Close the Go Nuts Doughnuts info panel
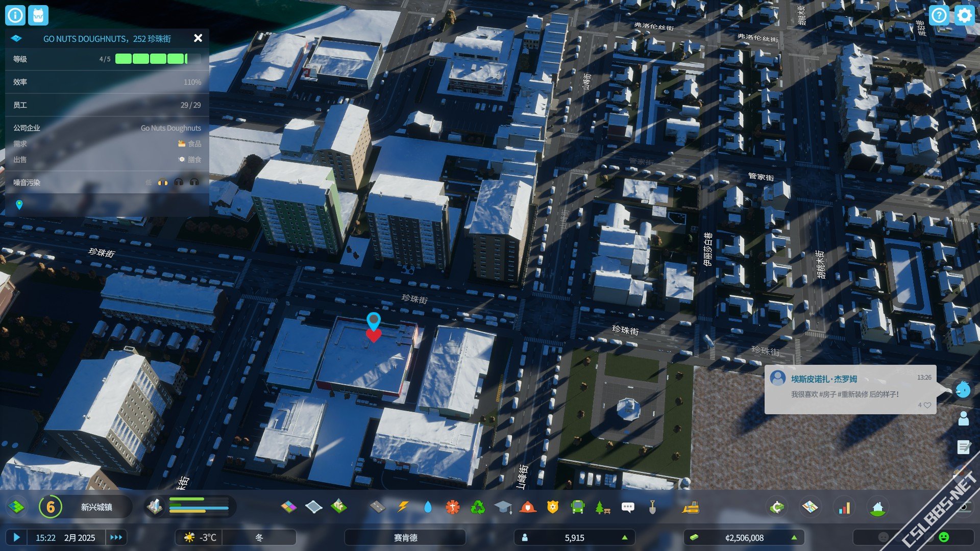This screenshot has height=551, width=980. (198, 38)
